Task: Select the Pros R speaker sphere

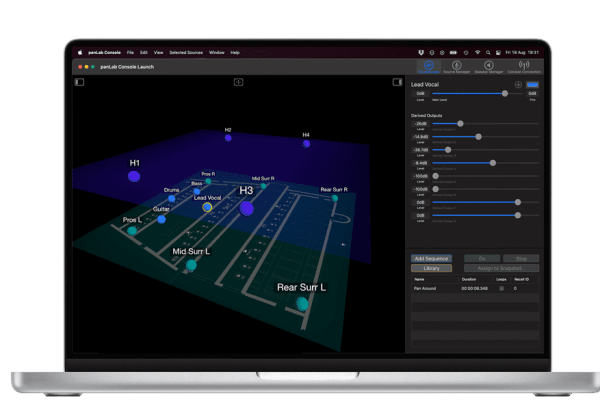Action: 208,181
